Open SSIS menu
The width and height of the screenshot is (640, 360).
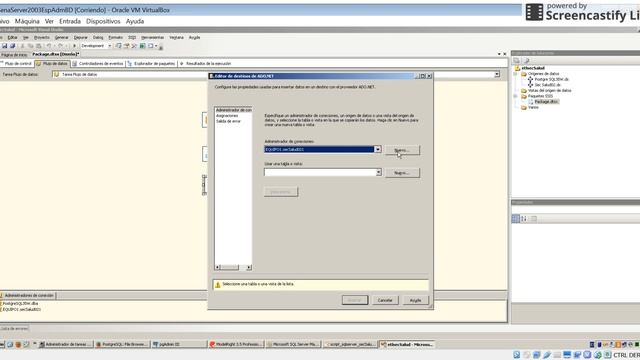132,38
